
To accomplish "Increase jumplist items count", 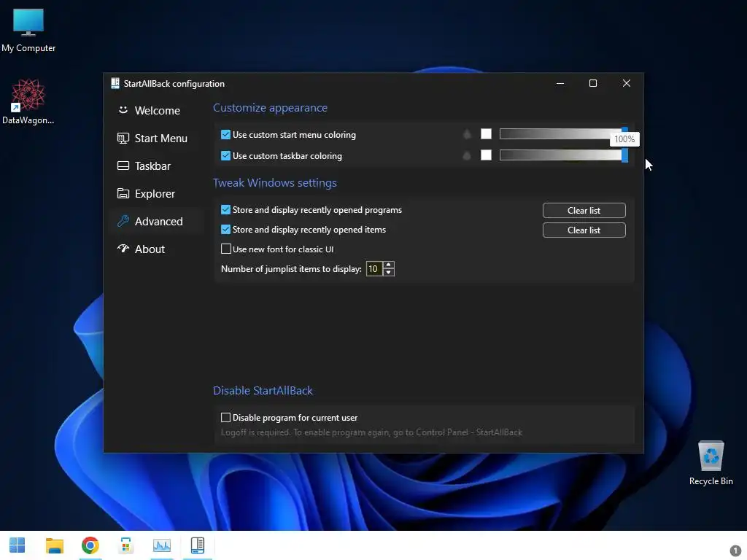I will click(x=389, y=265).
